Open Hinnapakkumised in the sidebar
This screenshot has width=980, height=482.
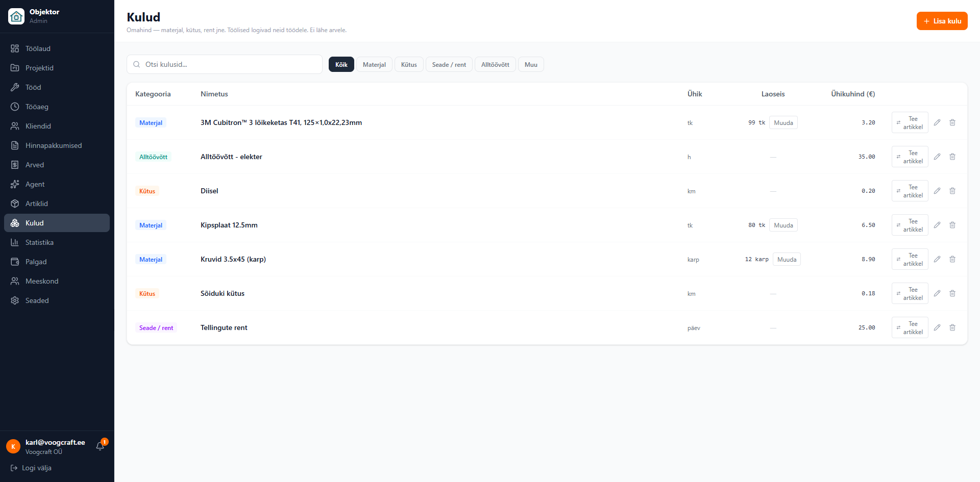click(57, 145)
